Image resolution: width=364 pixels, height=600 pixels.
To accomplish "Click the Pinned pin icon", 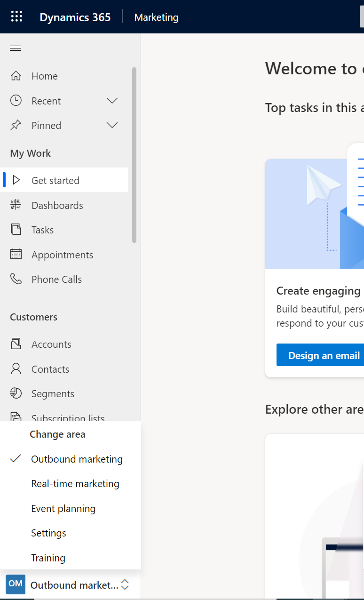I will click(16, 125).
